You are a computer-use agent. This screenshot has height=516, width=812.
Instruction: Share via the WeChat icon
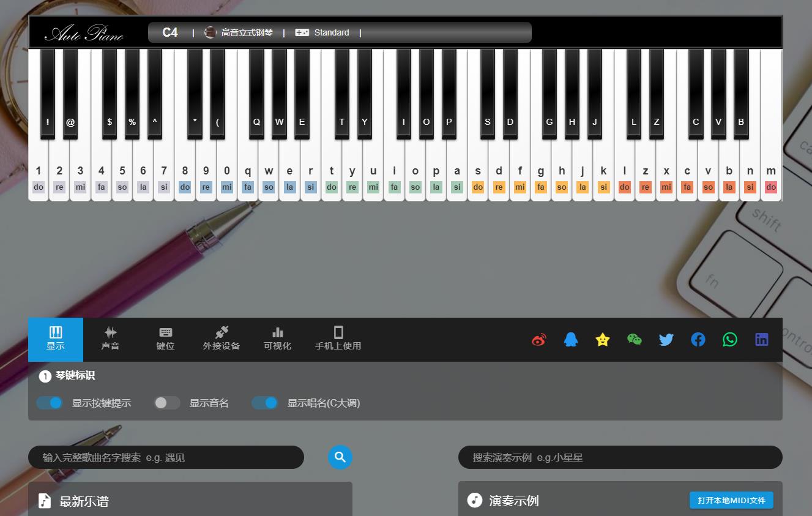[635, 340]
